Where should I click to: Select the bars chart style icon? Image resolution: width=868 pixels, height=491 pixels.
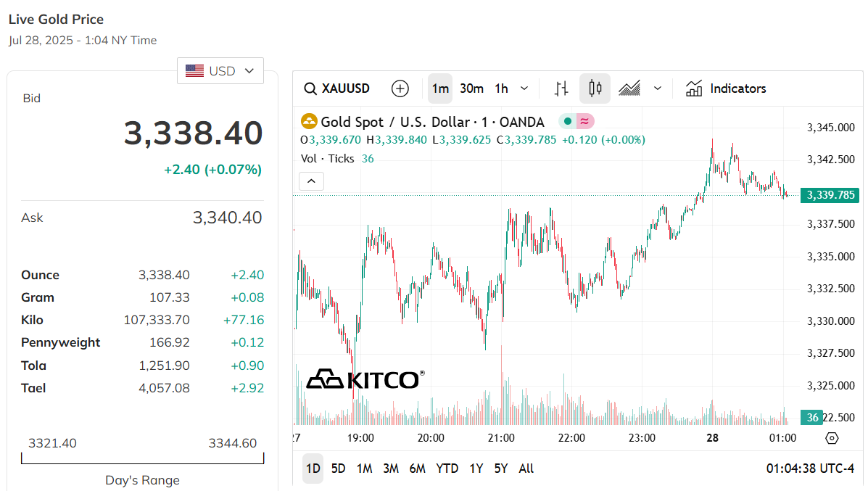pyautogui.click(x=561, y=88)
